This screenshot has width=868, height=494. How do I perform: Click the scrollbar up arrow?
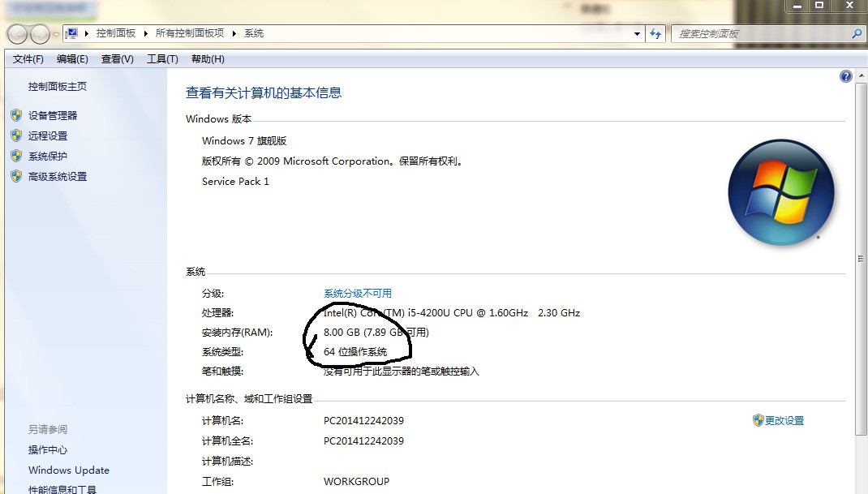coord(862,75)
